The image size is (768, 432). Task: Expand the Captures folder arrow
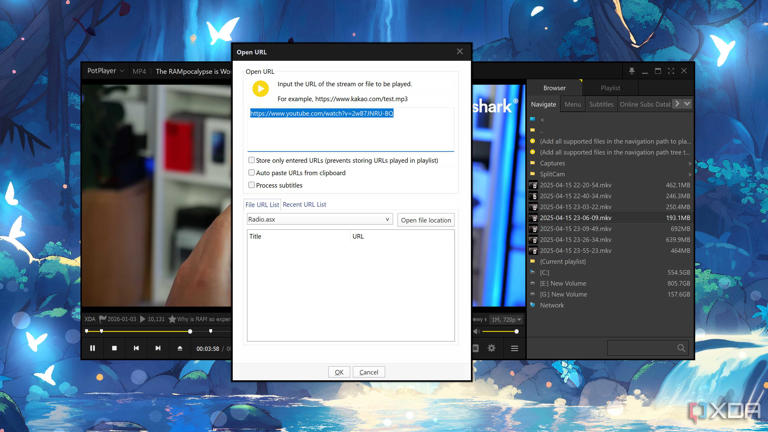(x=690, y=163)
